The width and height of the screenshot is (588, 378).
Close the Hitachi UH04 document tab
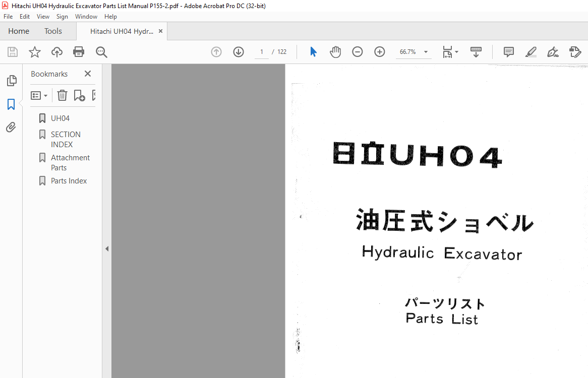[x=160, y=31]
